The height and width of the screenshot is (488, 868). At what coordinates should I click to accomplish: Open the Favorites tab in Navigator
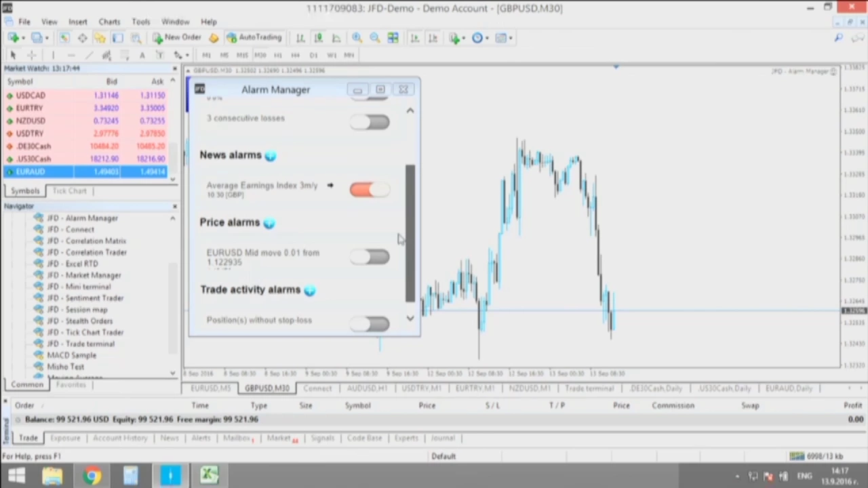coord(71,385)
